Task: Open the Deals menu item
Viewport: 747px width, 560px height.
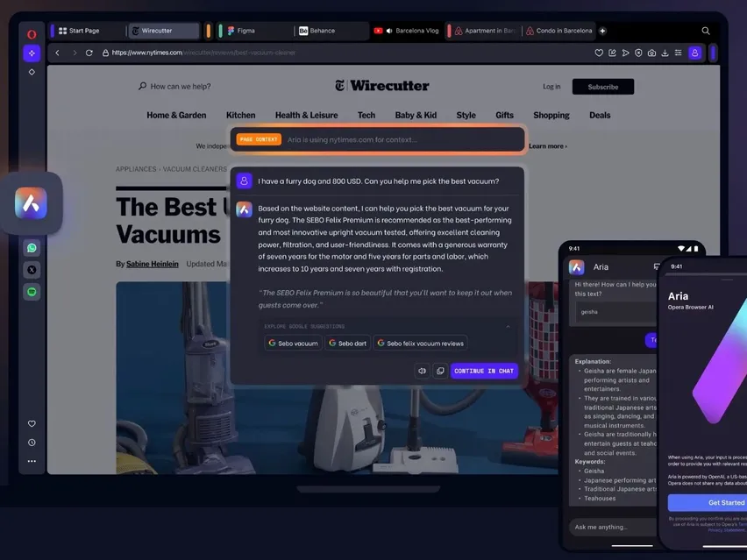Action: point(600,115)
